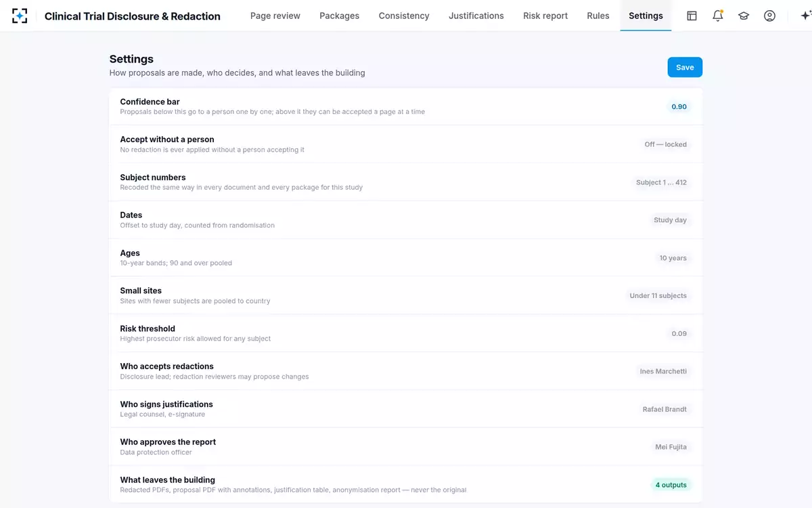Open the layout panel icon
The width and height of the screenshot is (812, 508).
point(692,16)
